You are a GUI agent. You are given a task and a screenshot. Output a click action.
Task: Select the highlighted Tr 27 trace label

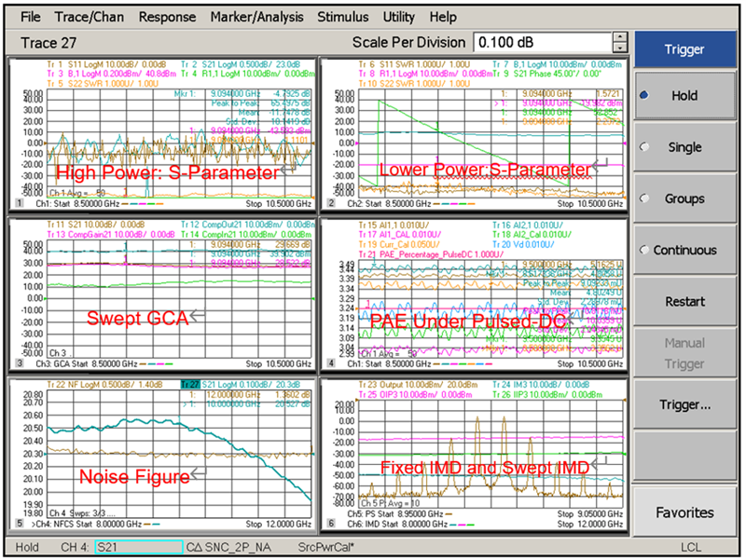(x=191, y=383)
